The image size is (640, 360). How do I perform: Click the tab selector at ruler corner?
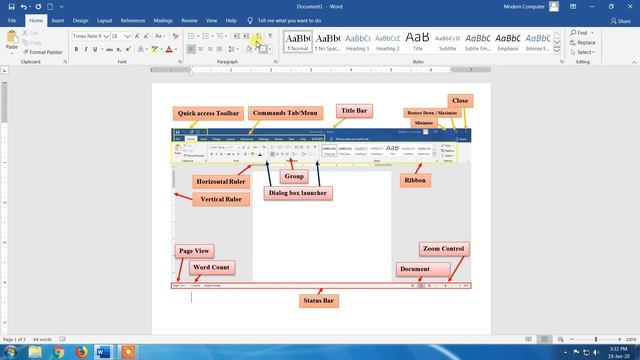pos(4,70)
